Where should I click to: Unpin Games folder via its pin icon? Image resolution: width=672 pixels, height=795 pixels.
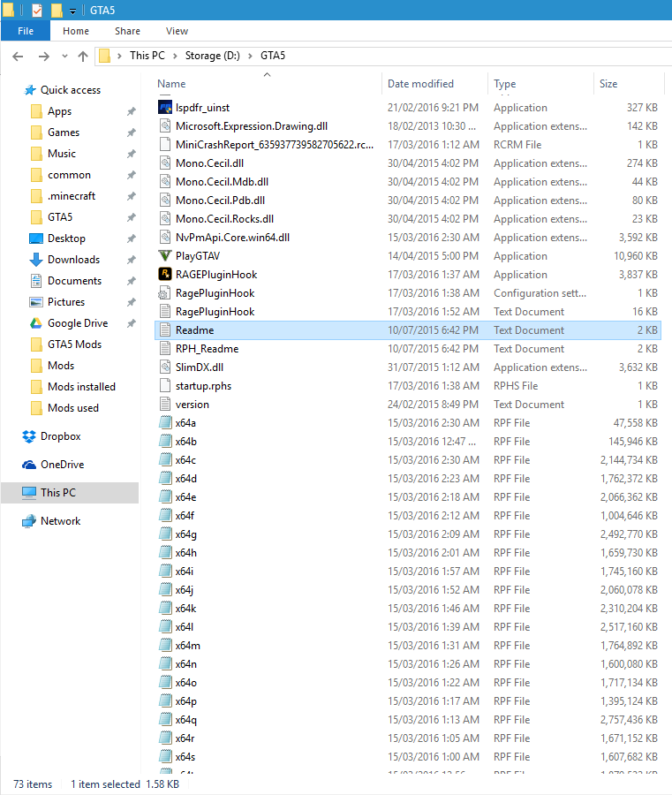point(132,132)
